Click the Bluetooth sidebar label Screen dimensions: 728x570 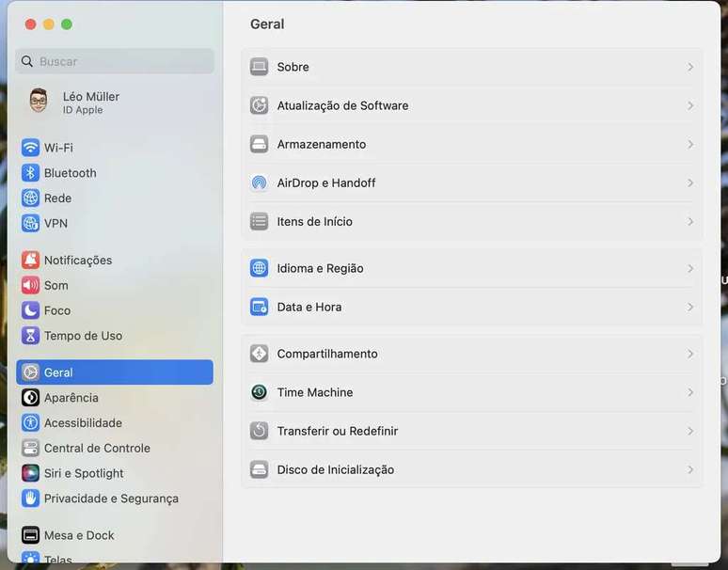pos(71,173)
